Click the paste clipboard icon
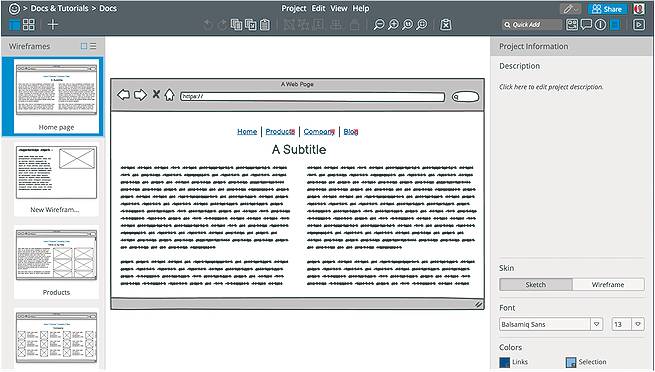This screenshot has height=372, width=655. 265,25
